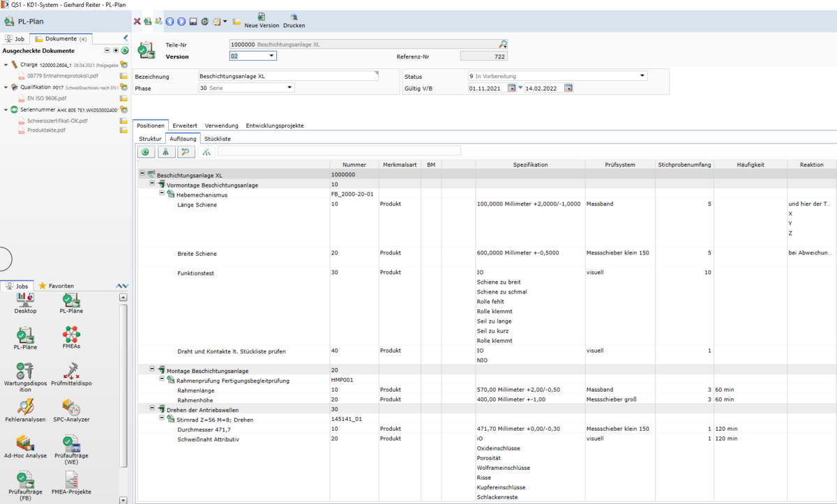This screenshot has height=504, width=837.
Task: Refresh the Ausgecheckte Dokumente list
Action: (x=125, y=50)
